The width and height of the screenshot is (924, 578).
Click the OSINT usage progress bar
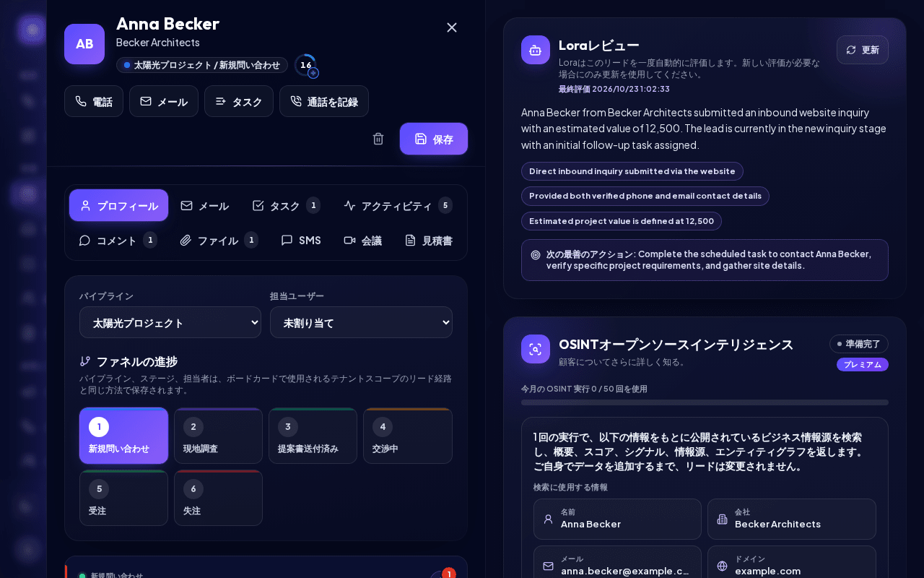click(x=705, y=402)
